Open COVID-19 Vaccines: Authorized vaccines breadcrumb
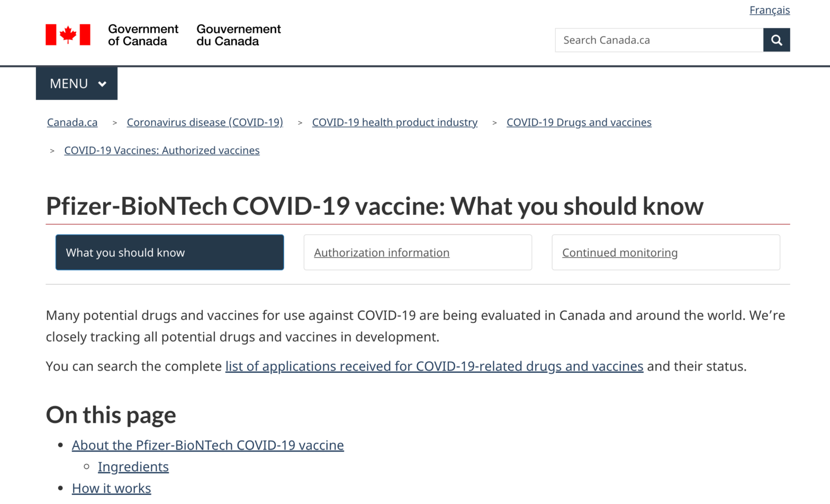Screen dimensions: 830x504 coord(162,150)
